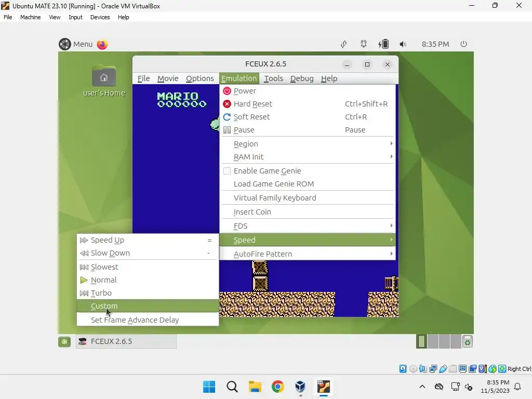This screenshot has height=399, width=532.
Task: Open the user's Home folder icon
Action: 104,76
